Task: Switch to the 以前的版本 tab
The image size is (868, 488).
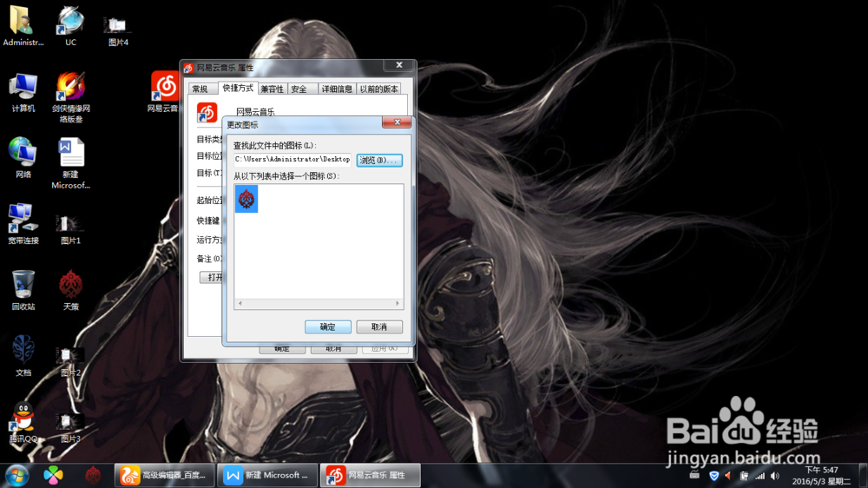Action: click(378, 89)
